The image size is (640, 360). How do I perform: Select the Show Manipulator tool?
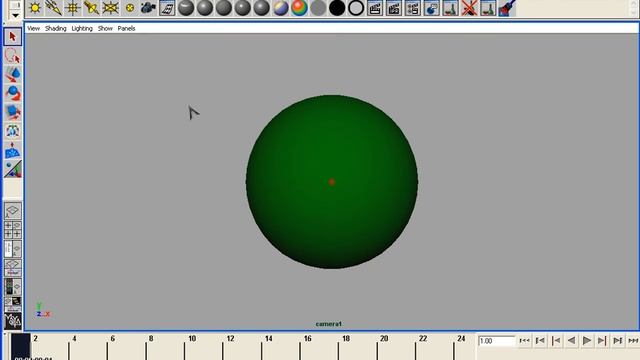pyautogui.click(x=13, y=169)
